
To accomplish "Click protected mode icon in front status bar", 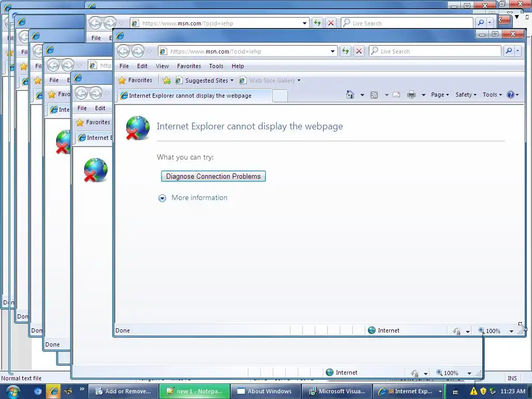I will point(457,331).
